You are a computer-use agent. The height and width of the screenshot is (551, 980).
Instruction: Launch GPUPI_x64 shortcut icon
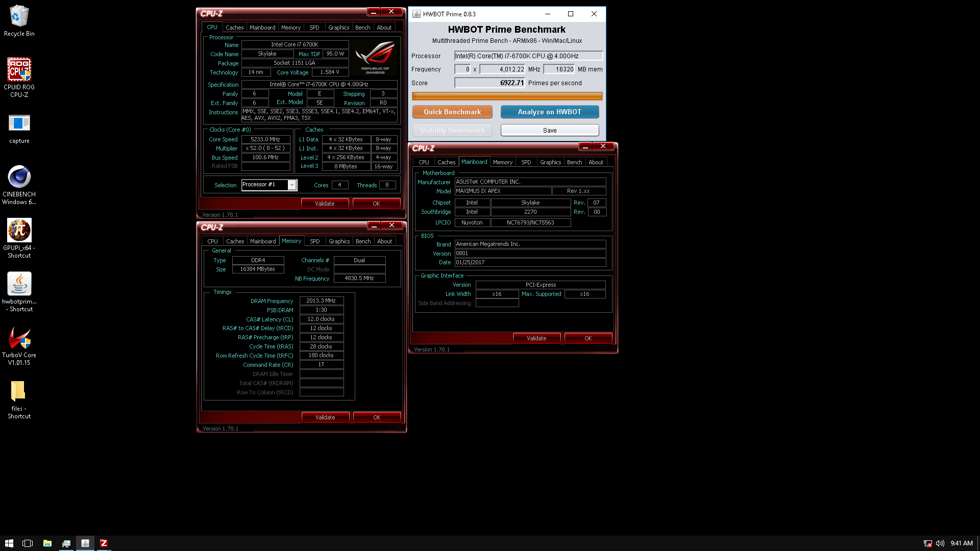[x=19, y=238]
